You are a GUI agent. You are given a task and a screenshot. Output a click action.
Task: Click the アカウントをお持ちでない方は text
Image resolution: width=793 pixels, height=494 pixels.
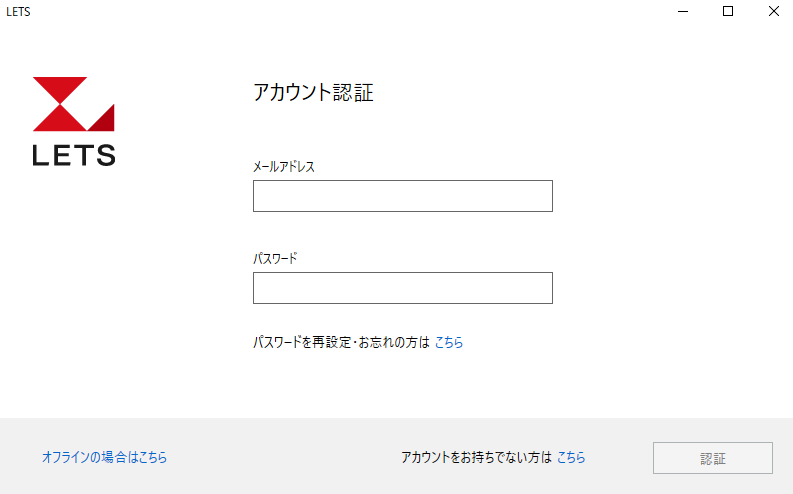[476, 457]
